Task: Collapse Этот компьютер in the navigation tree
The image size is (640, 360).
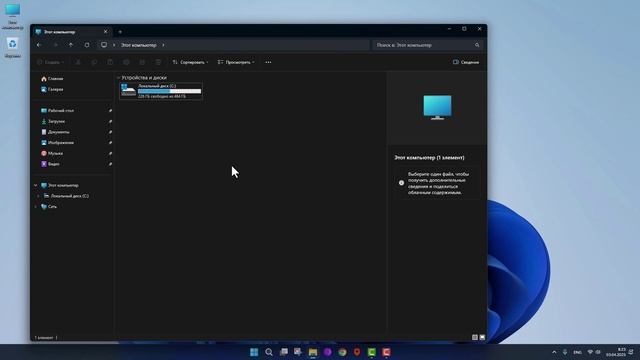Action: point(36,185)
